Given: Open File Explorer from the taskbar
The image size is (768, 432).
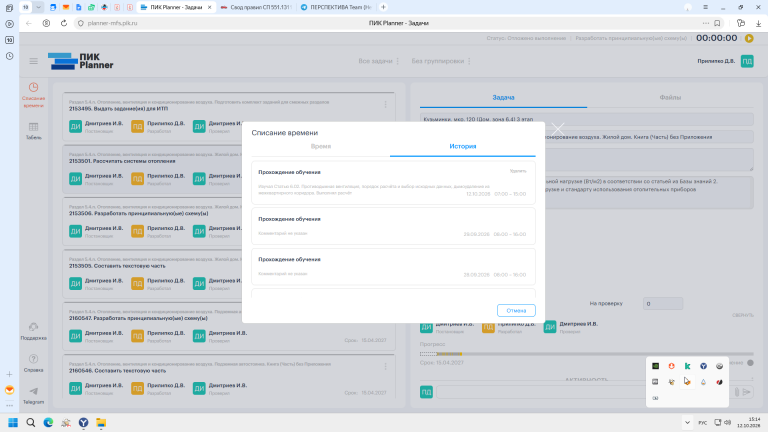Looking at the screenshot, I should [x=101, y=422].
